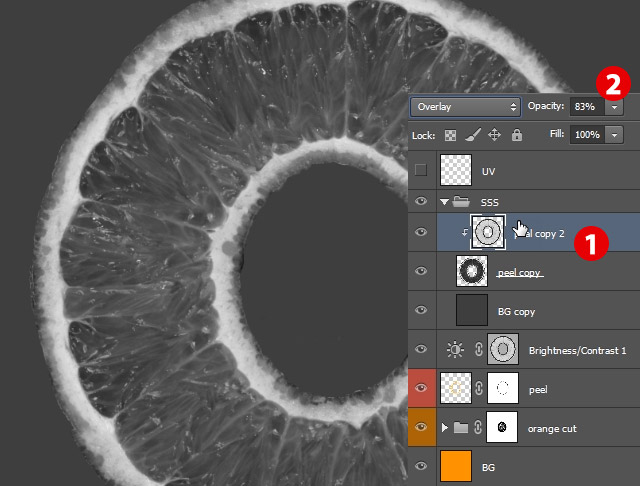Select the Brightness/Contrast 1 mask thumbnail
This screenshot has width=640, height=486.
tap(503, 349)
